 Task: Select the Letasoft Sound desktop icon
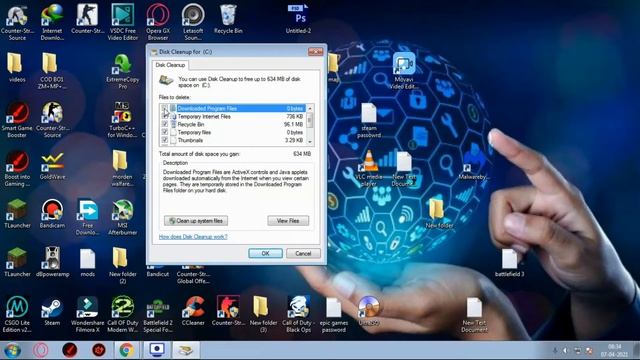[193, 22]
